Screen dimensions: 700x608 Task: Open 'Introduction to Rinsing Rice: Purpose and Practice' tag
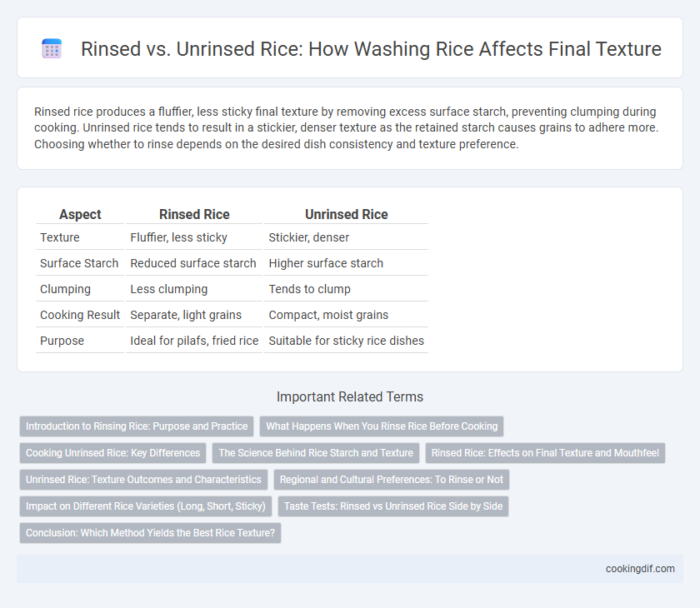click(x=137, y=426)
